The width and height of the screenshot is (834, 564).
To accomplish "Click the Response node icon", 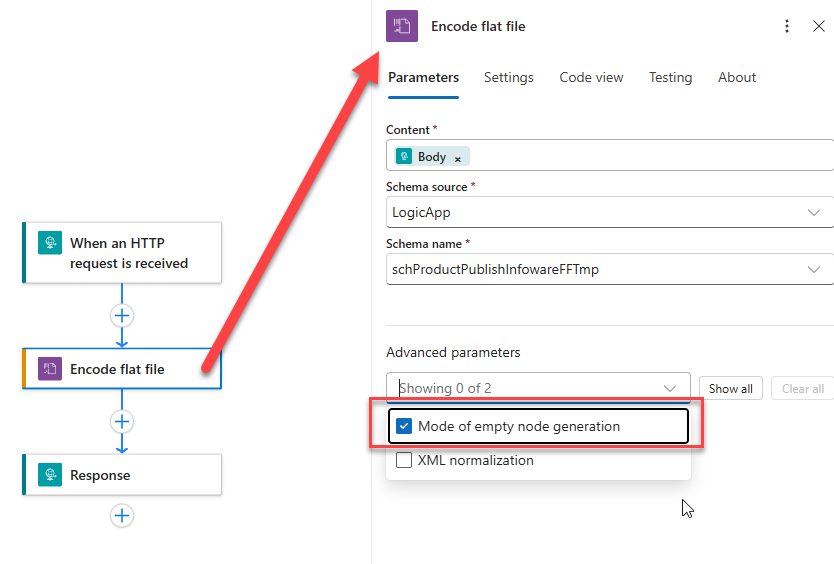I will (50, 475).
